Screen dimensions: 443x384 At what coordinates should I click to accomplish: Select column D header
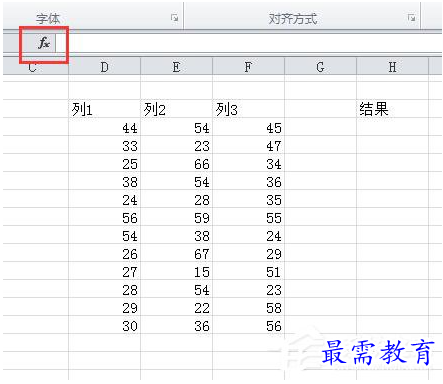[105, 67]
